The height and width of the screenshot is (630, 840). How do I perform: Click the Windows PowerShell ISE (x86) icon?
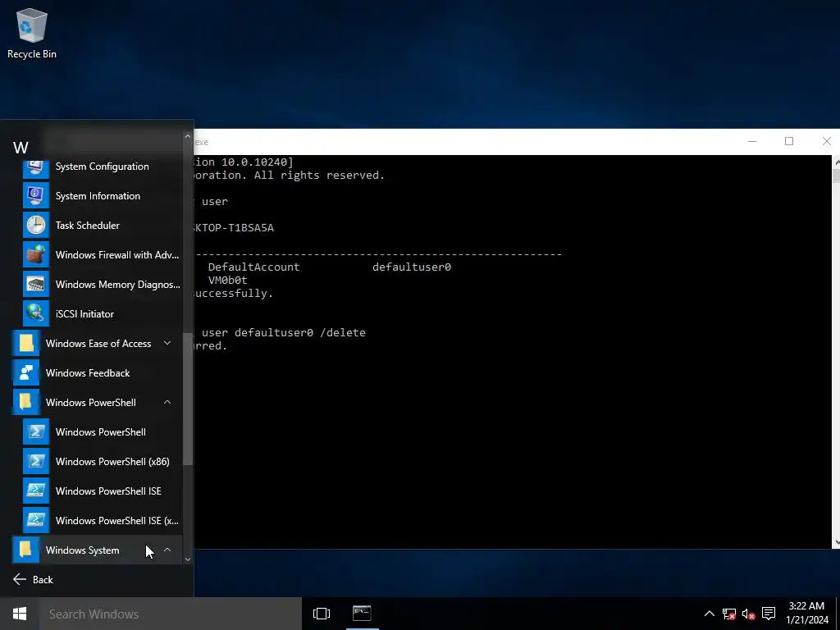click(36, 520)
